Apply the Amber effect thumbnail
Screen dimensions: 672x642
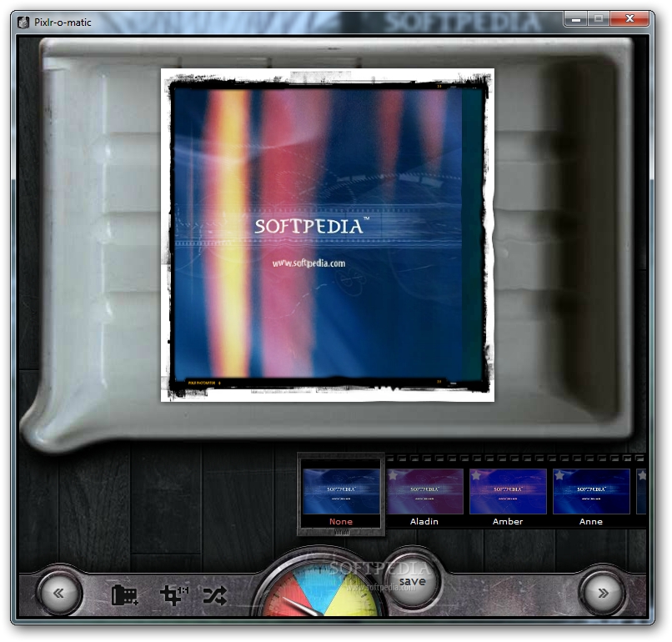point(508,491)
